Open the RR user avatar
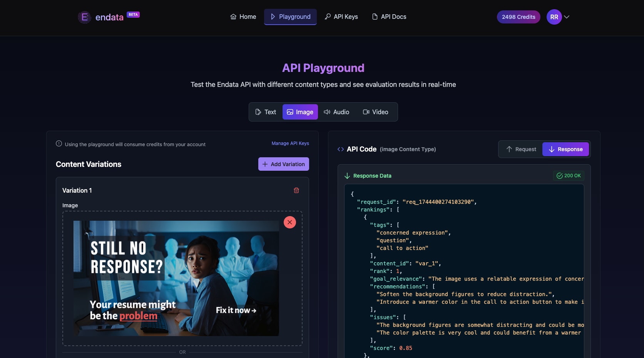This screenshot has width=644, height=358. pyautogui.click(x=554, y=17)
